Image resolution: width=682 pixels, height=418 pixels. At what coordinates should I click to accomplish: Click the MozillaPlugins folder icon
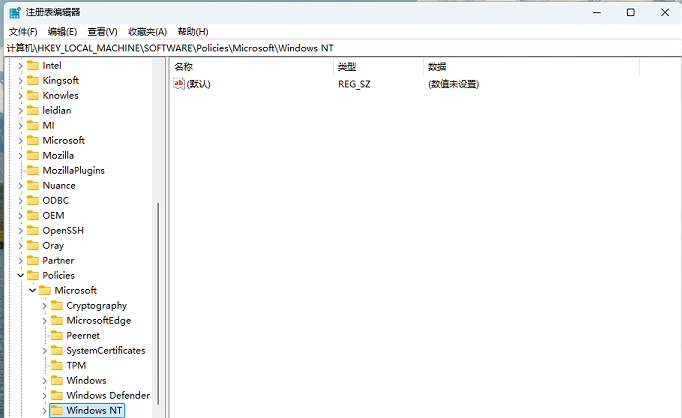click(33, 171)
